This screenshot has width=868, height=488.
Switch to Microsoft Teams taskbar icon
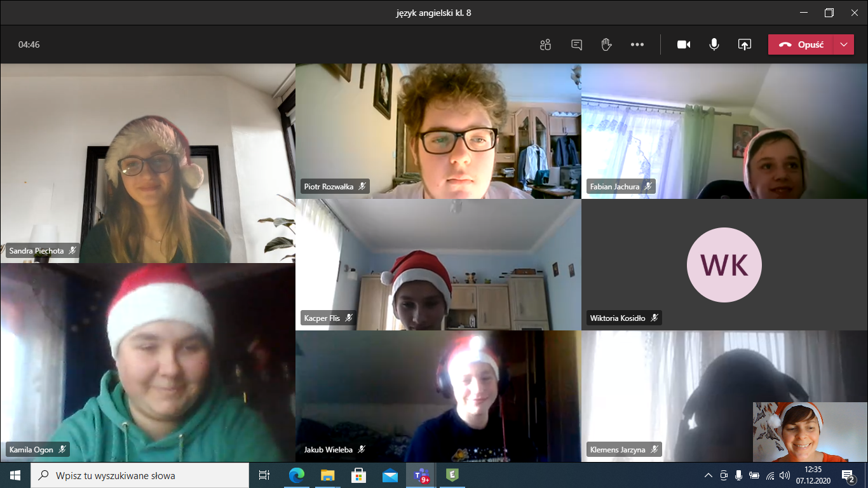click(421, 475)
